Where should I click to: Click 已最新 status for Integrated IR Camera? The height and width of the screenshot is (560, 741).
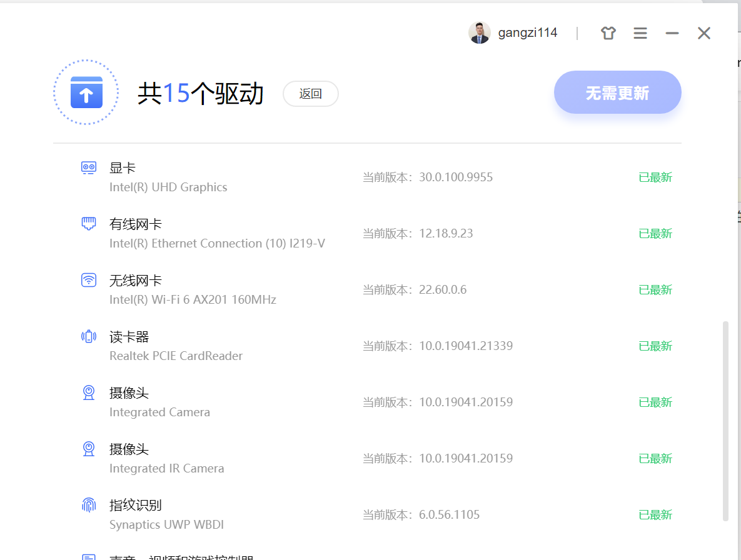click(655, 459)
